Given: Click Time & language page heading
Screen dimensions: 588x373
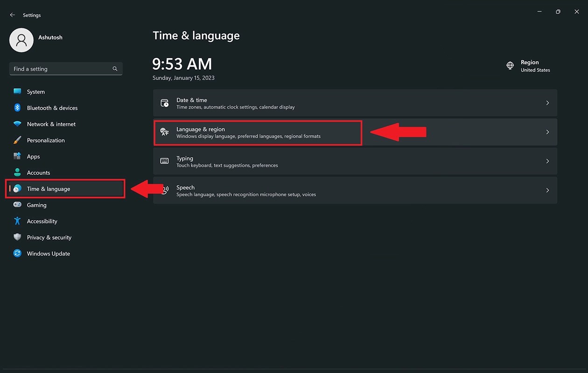Looking at the screenshot, I should point(196,36).
